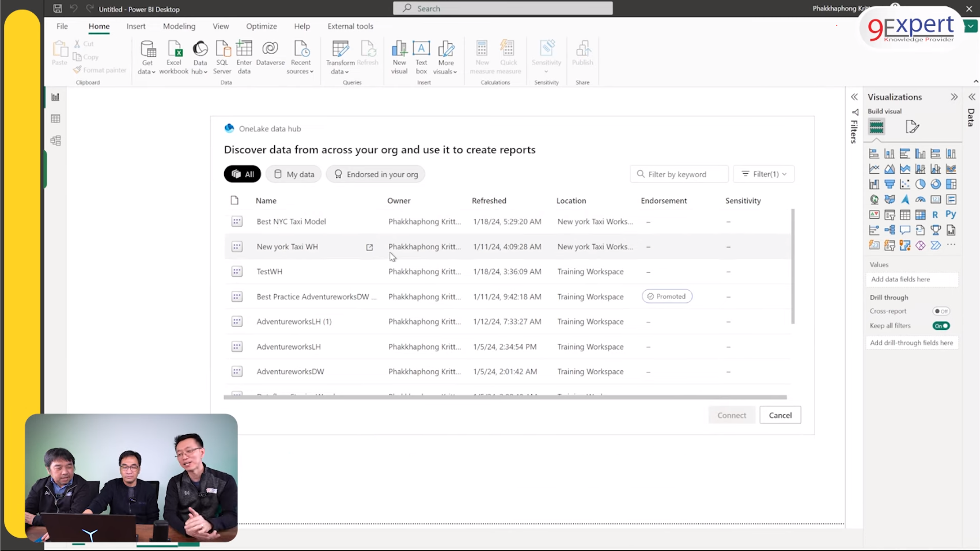
Task: Click the Filter by keyword field
Action: click(679, 174)
